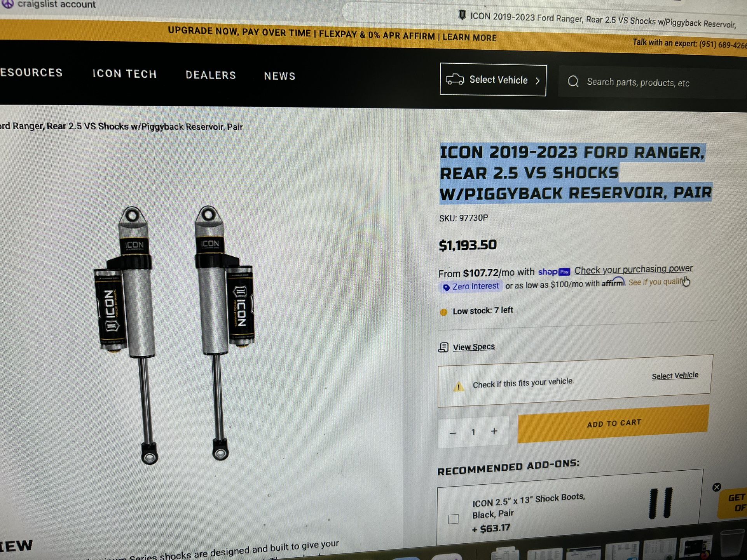Open the DEALERS menu item

click(x=211, y=75)
